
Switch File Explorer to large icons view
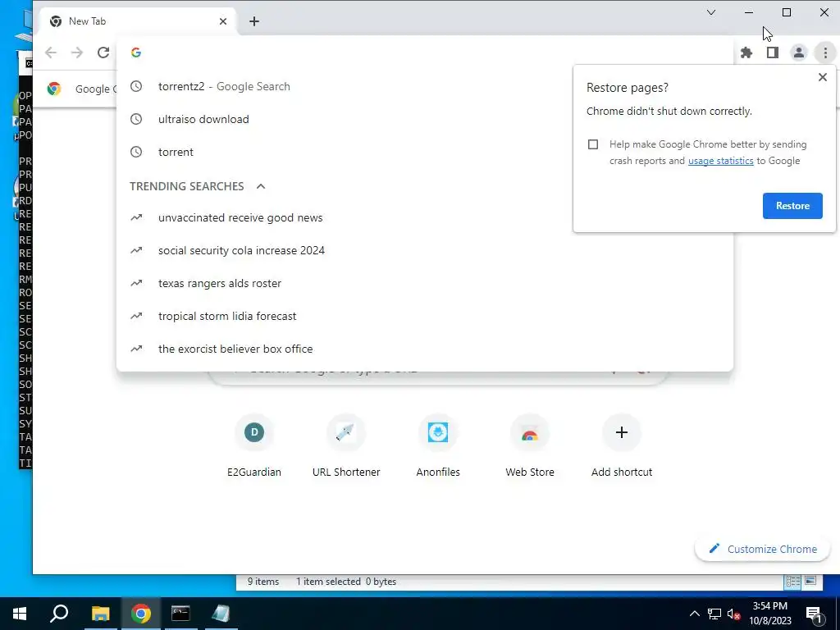810,582
